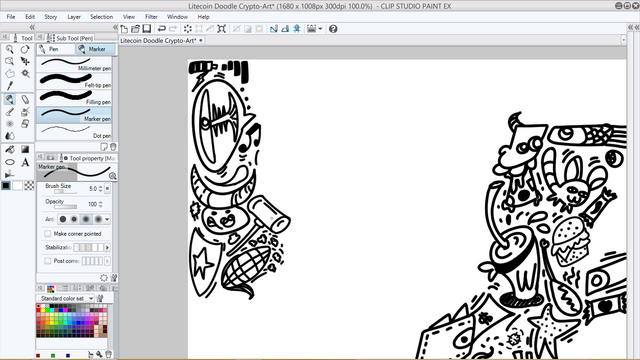Viewport: 640px width, 360px height.
Task: Select the Airbrush tool
Action: [25, 111]
